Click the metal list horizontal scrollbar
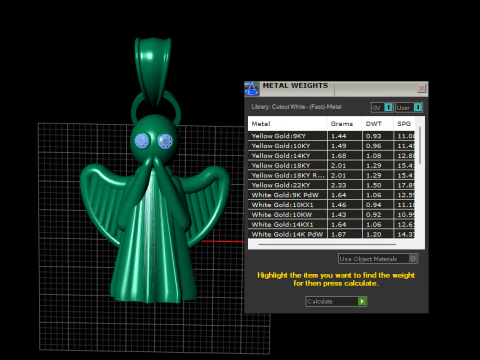This screenshot has height=360, width=480. [x=327, y=244]
